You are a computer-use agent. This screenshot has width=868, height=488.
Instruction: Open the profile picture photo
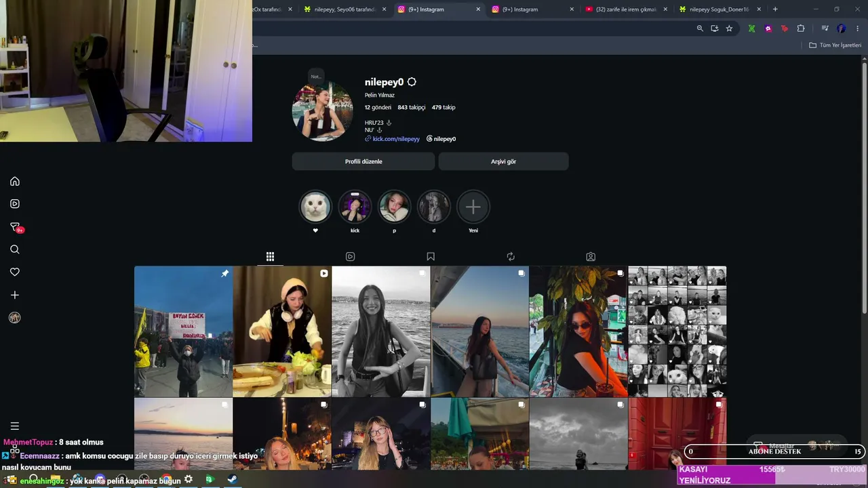(323, 111)
